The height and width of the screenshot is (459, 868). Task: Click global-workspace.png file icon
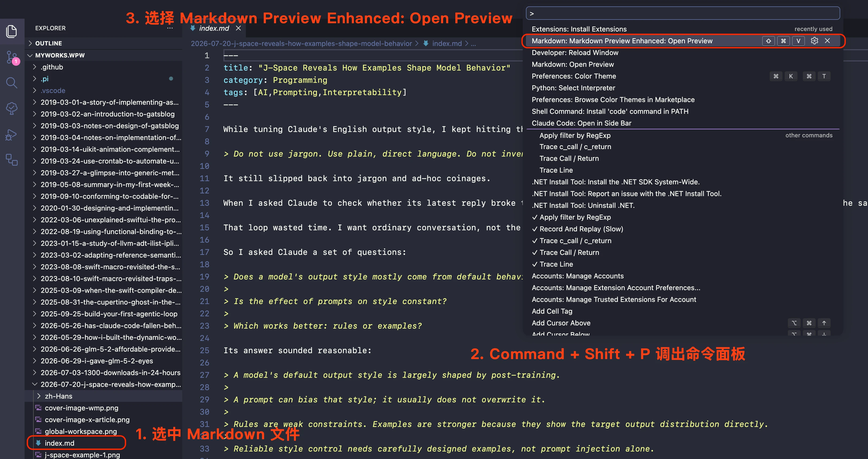point(39,431)
